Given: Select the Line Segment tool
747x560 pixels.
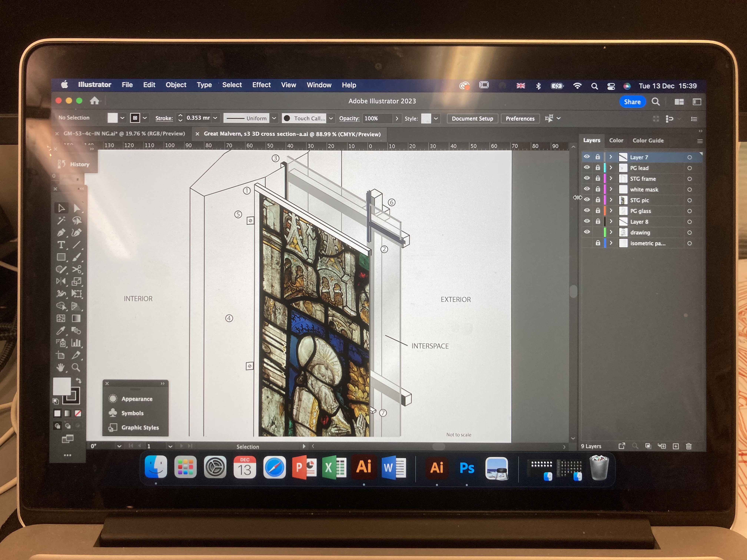Looking at the screenshot, I should pos(77,245).
